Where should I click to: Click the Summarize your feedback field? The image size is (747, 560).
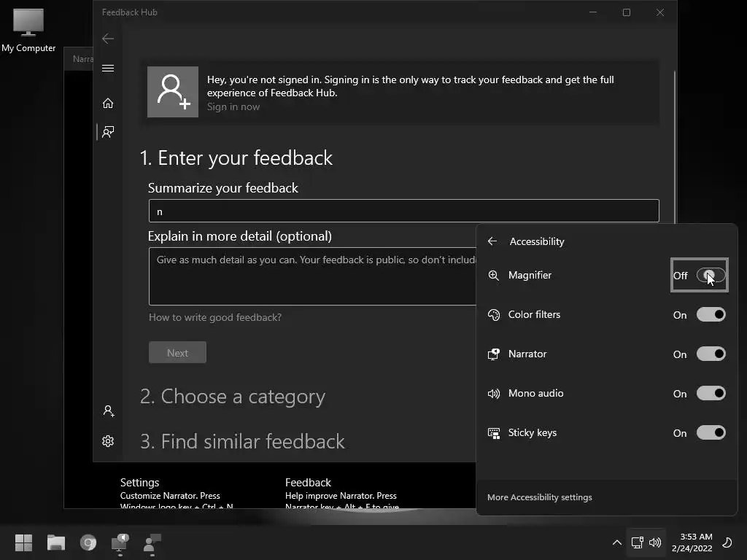404,211
